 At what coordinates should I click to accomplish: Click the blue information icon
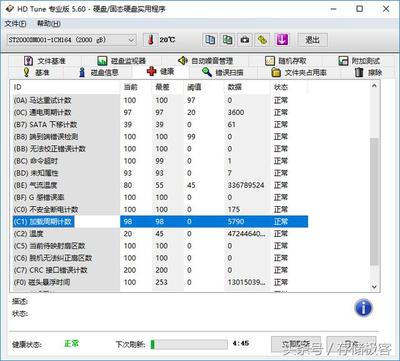(363, 308)
